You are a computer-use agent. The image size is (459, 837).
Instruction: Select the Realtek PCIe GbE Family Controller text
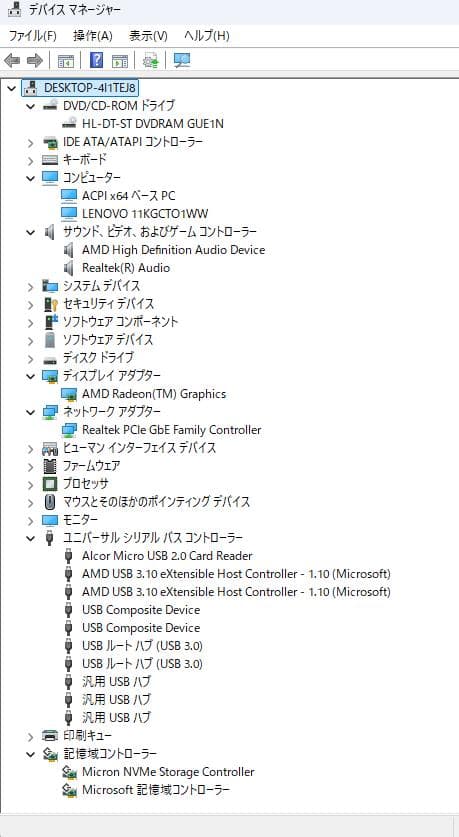click(x=172, y=430)
